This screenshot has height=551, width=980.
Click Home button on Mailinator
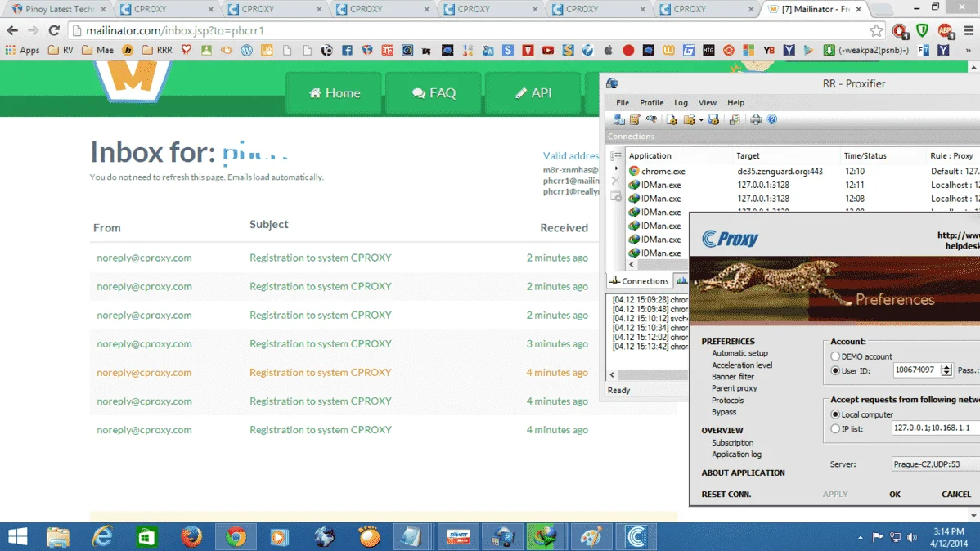coord(335,93)
